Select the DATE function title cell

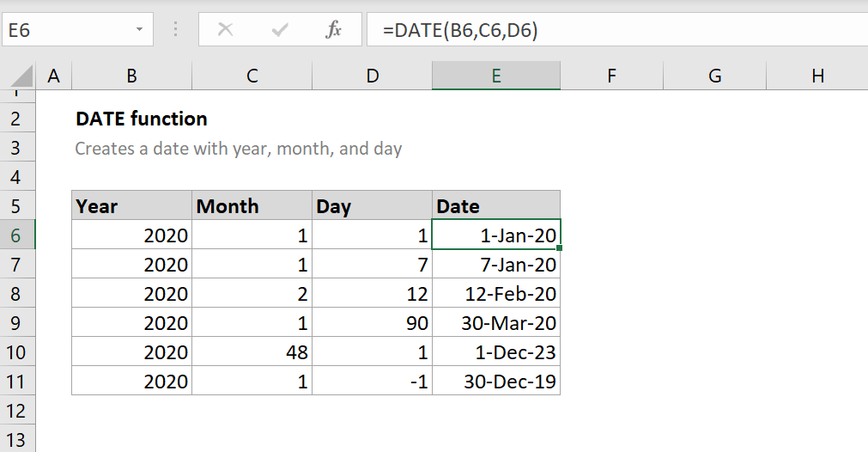[x=141, y=119]
